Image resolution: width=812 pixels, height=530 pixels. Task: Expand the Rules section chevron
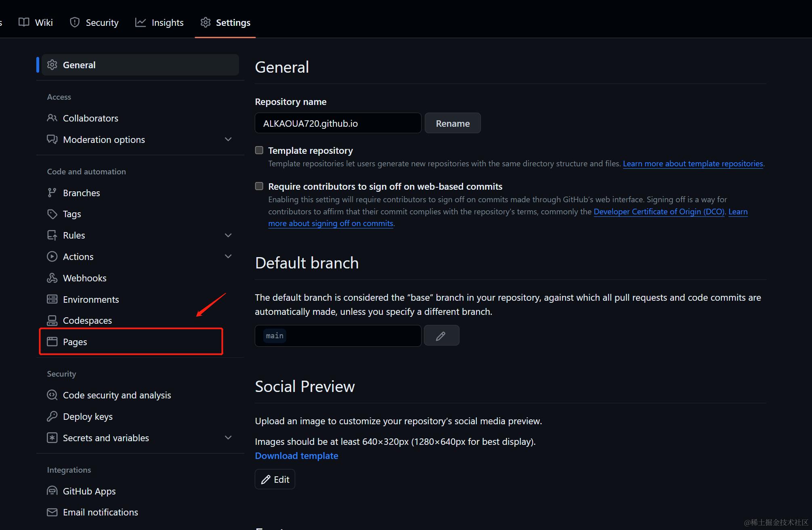tap(228, 235)
